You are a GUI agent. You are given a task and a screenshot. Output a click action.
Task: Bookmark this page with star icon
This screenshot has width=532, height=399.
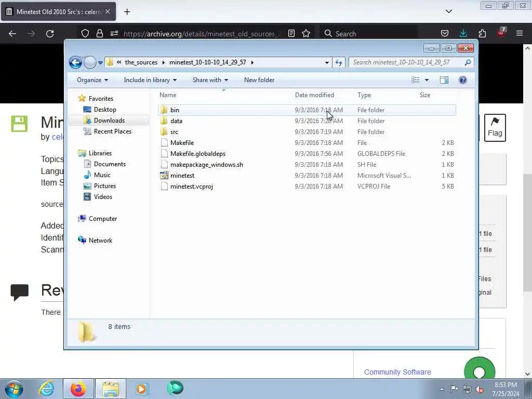tap(306, 33)
